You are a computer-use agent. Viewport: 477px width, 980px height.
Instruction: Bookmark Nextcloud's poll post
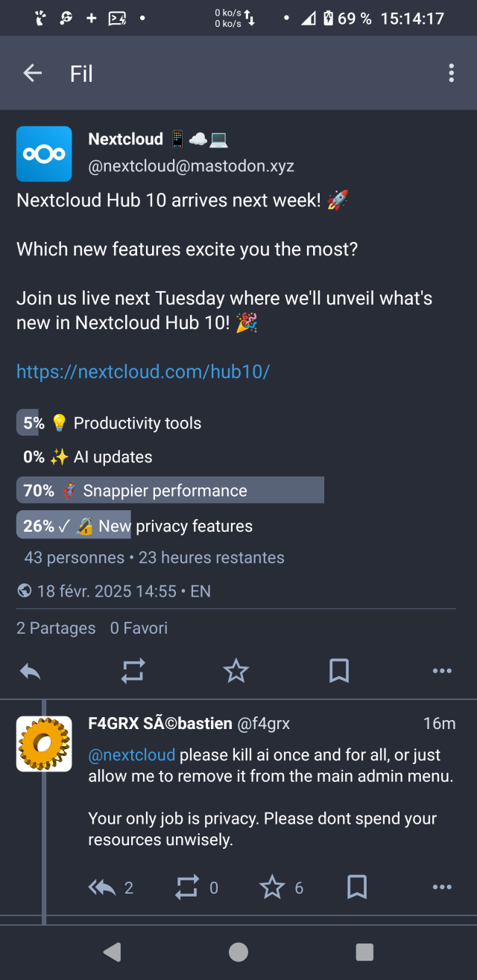click(339, 671)
